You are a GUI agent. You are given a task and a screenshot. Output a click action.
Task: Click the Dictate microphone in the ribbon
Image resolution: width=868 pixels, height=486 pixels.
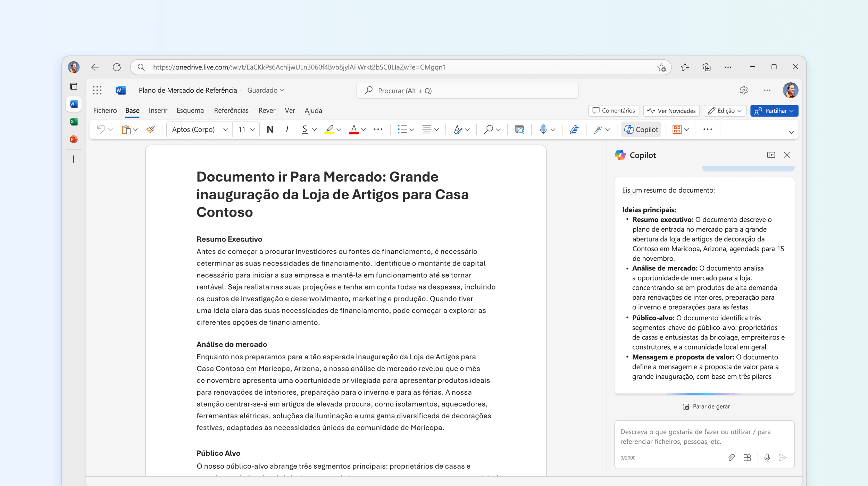point(543,129)
